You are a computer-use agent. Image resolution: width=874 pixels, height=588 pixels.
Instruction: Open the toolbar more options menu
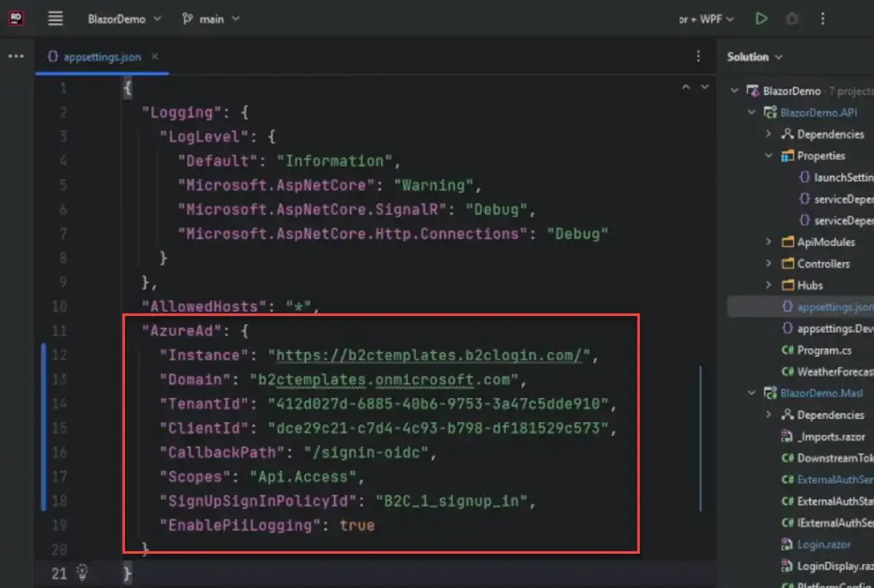coord(823,19)
